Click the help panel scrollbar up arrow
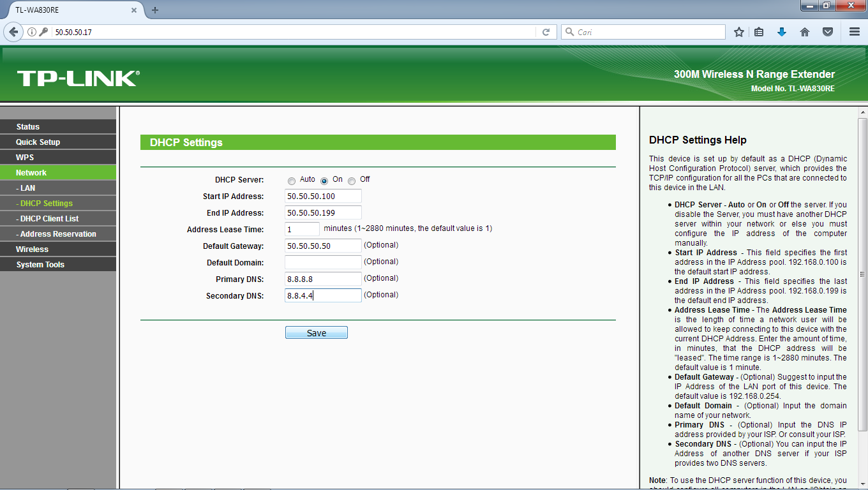 click(862, 112)
